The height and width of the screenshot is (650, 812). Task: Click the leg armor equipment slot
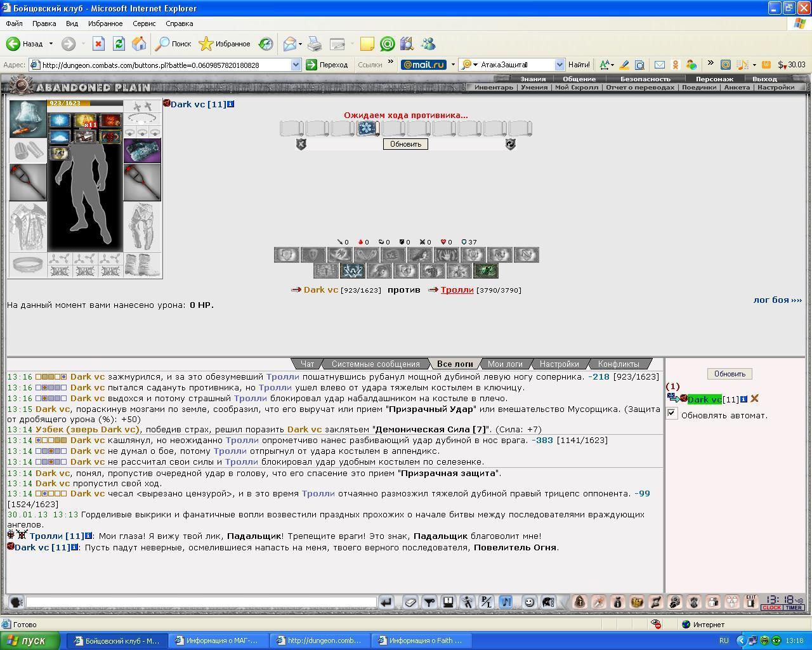[142, 227]
